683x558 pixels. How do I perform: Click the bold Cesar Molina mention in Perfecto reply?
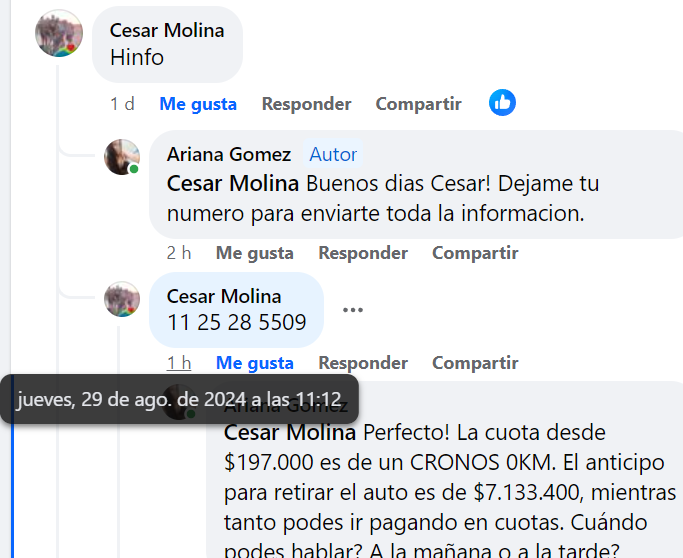click(290, 433)
